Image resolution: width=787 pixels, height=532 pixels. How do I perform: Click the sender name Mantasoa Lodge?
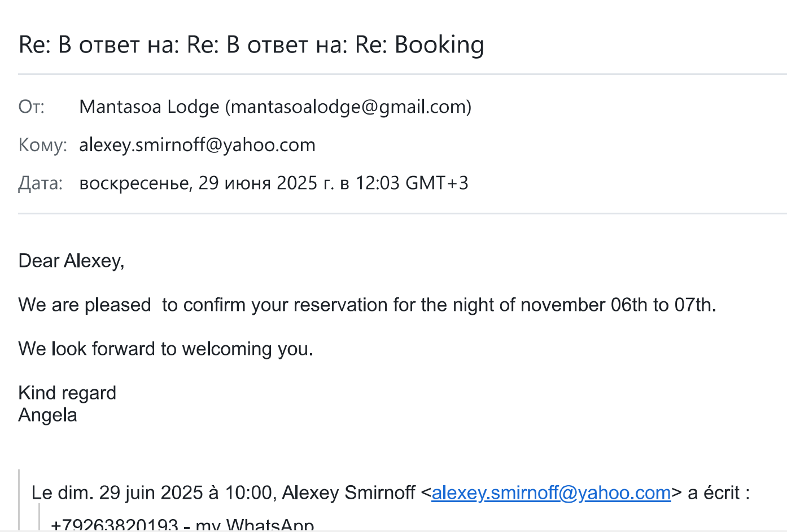(149, 107)
